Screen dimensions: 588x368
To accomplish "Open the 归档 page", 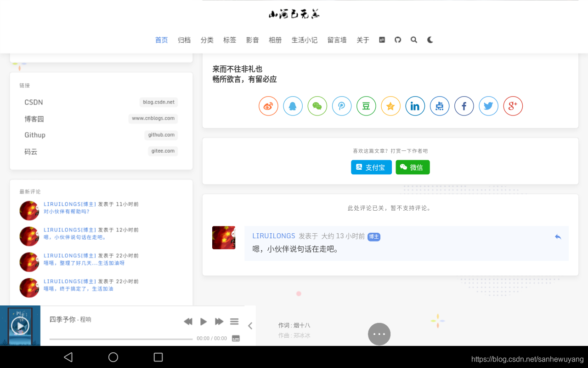I will (x=184, y=40).
